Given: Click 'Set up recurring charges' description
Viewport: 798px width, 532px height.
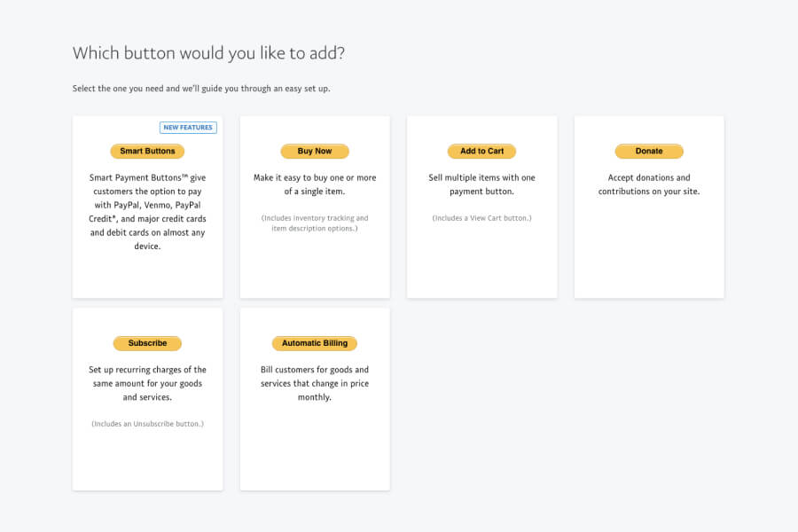Looking at the screenshot, I should (x=147, y=383).
